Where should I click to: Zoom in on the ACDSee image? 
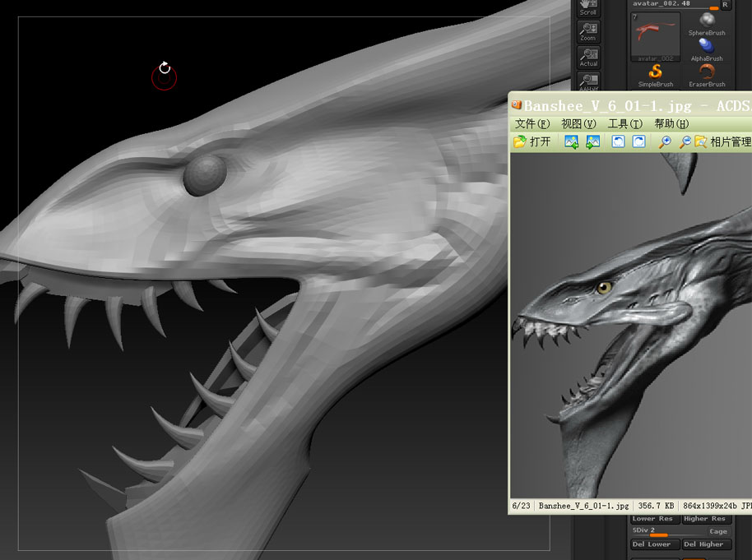click(665, 142)
